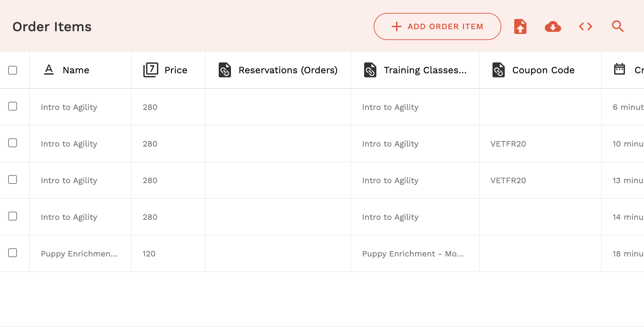Click the first VETFR20 coupon code cell

click(x=508, y=144)
